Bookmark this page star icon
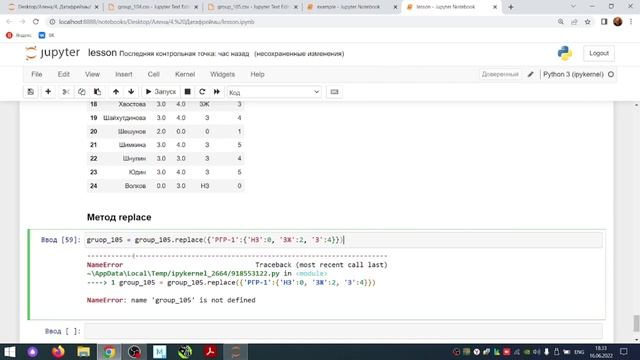The height and width of the screenshot is (360, 640). click(x=588, y=22)
